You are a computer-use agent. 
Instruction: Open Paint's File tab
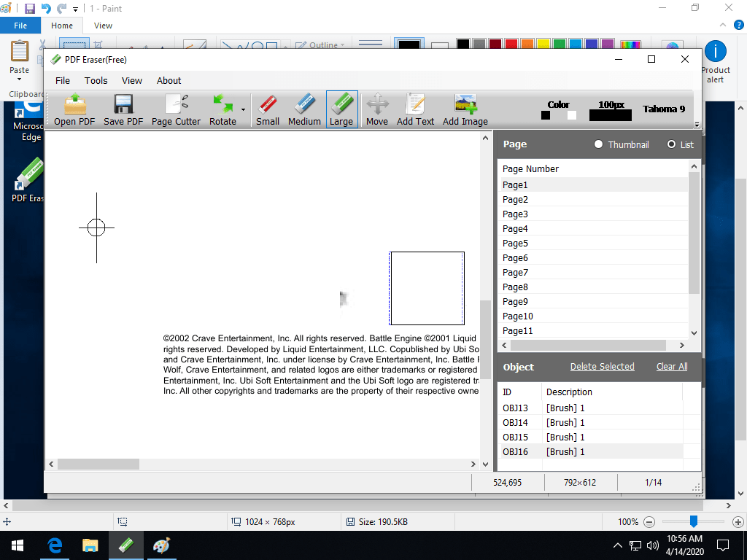pyautogui.click(x=20, y=26)
